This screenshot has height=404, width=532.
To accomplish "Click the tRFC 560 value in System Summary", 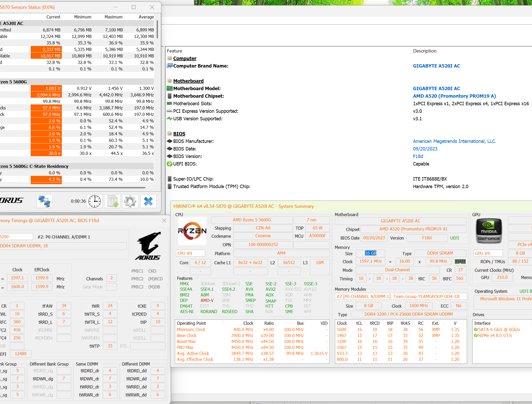I will [460, 279].
